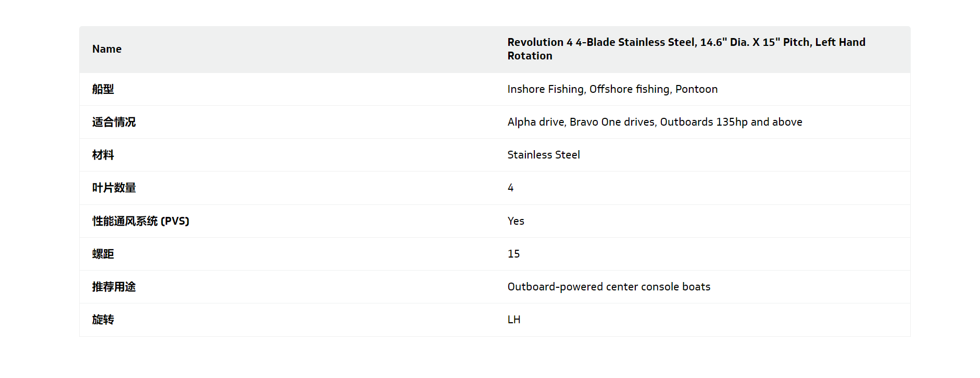980x378 pixels.
Task: Click the 船型 row label
Action: [103, 89]
